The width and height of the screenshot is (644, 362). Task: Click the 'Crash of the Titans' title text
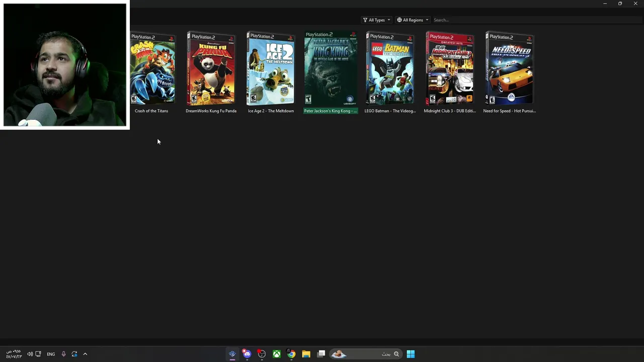click(151, 111)
